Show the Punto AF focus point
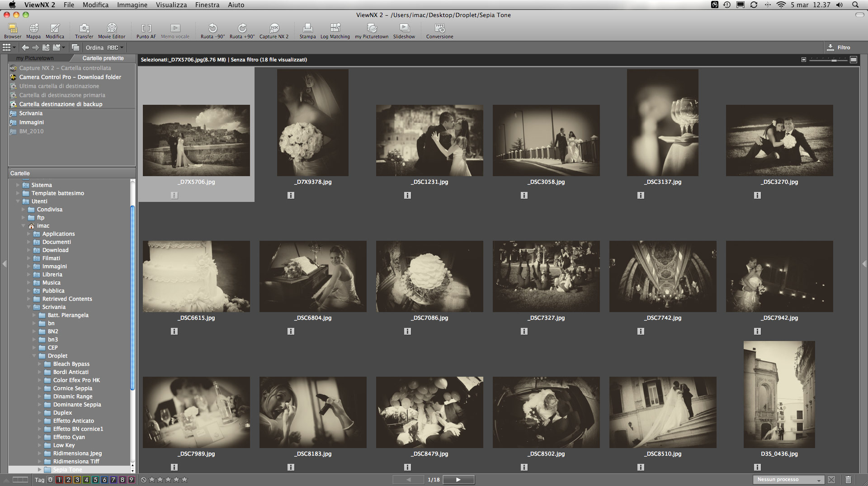Image resolution: width=868 pixels, height=486 pixels. pos(146,31)
